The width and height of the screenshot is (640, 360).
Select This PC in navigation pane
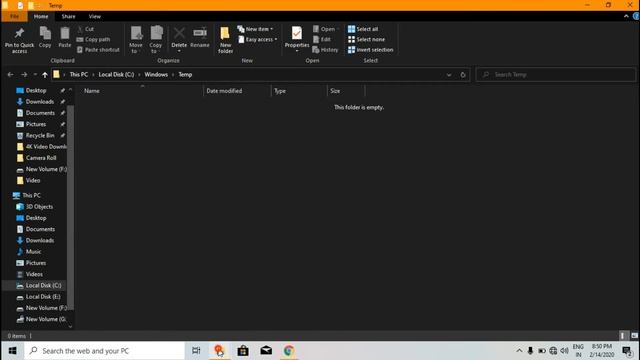tap(31, 196)
